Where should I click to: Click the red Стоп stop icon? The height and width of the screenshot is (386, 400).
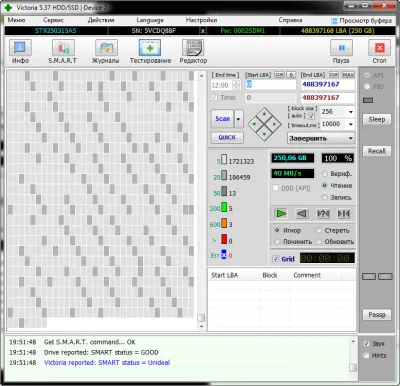[x=379, y=48]
